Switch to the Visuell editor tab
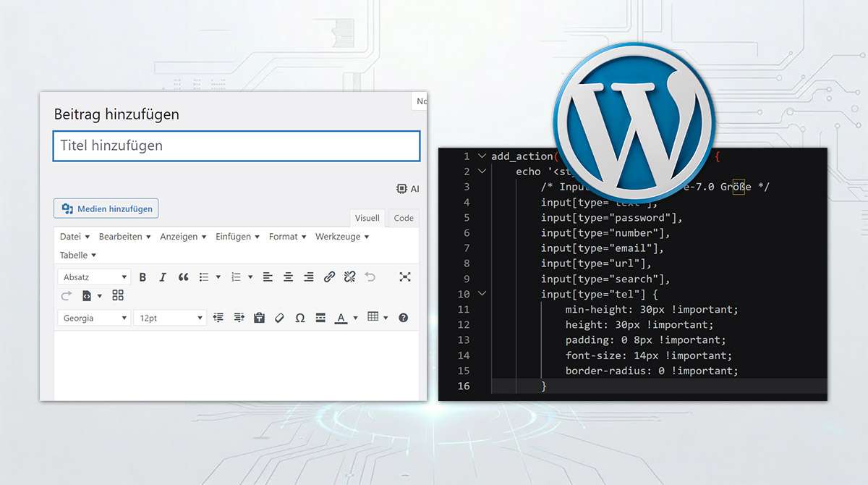 pos(367,218)
